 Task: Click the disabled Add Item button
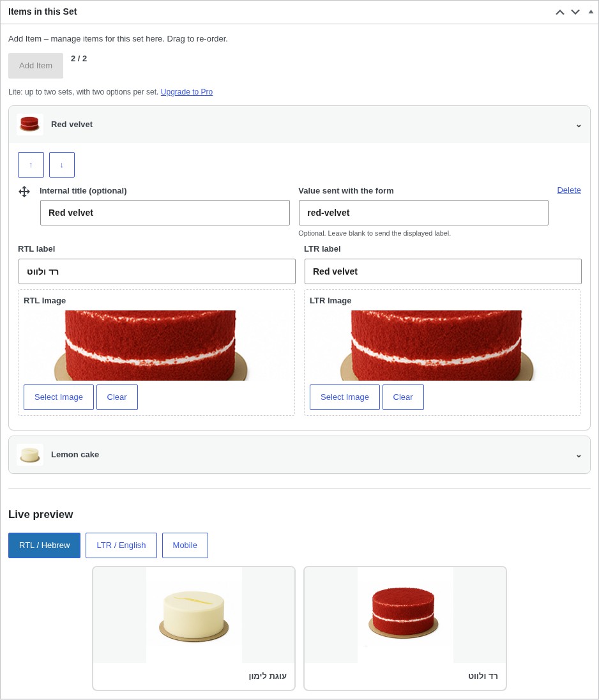tap(36, 66)
